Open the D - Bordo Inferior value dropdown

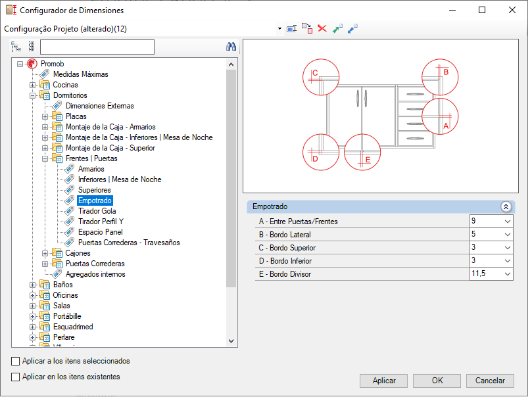(508, 261)
